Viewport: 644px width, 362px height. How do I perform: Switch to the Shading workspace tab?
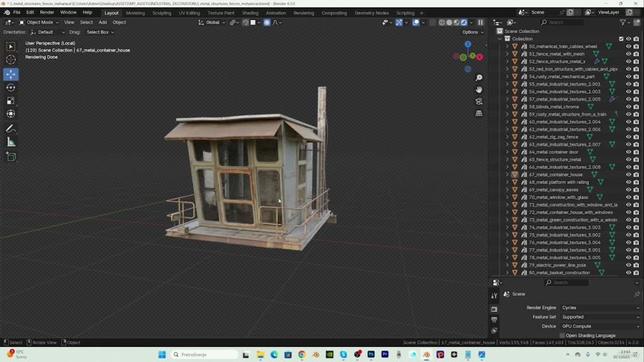(x=250, y=13)
